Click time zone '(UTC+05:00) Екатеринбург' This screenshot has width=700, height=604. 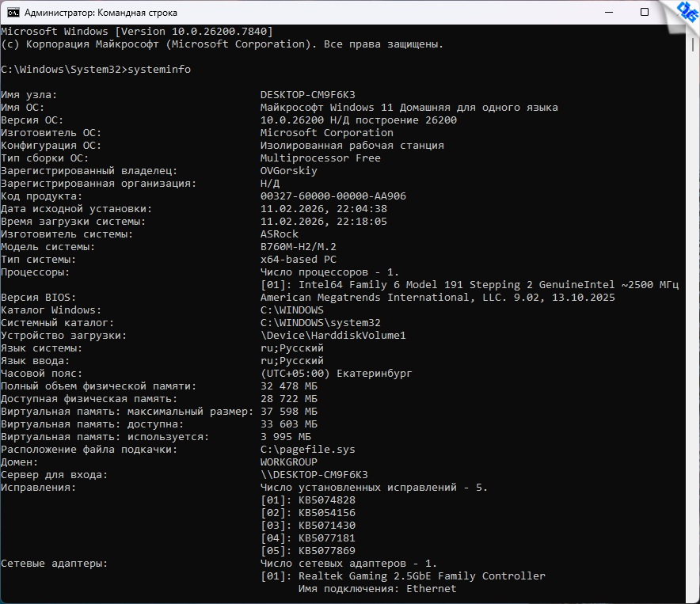pyautogui.click(x=337, y=373)
